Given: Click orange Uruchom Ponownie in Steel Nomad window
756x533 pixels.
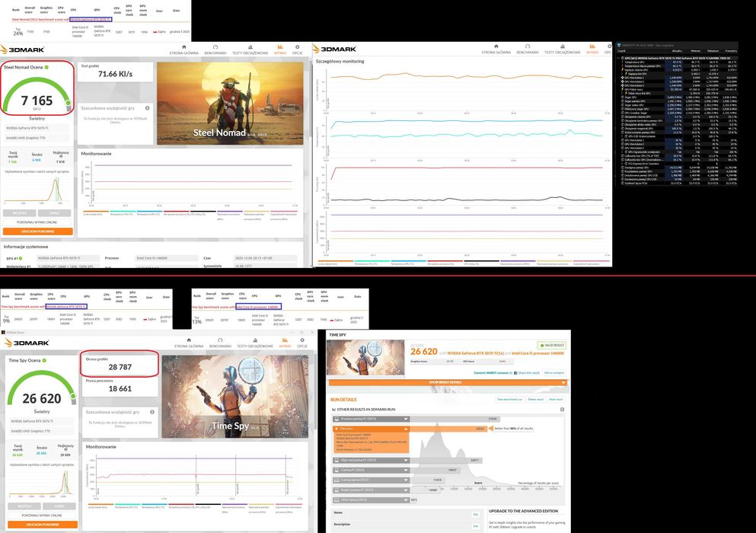Looking at the screenshot, I should pyautogui.click(x=37, y=231).
